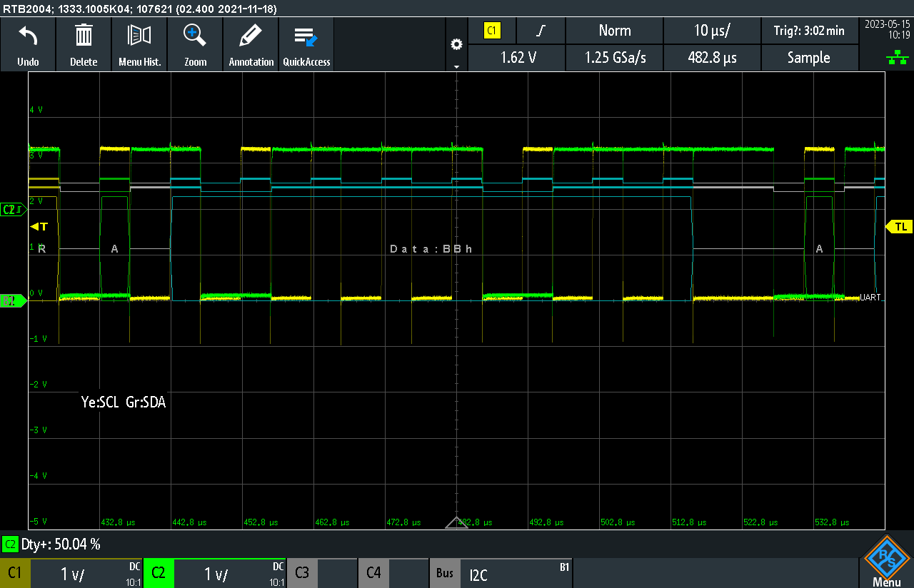Open QuickAccess
Image resolution: width=914 pixels, height=588 pixels.
point(306,44)
